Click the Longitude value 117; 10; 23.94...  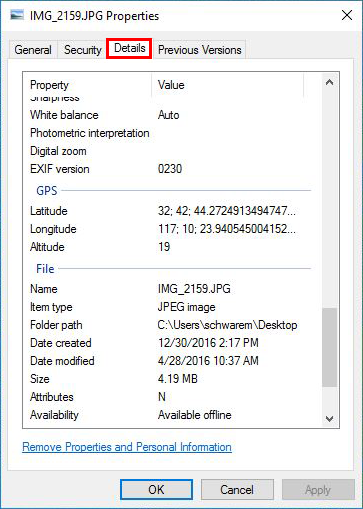pyautogui.click(x=227, y=229)
